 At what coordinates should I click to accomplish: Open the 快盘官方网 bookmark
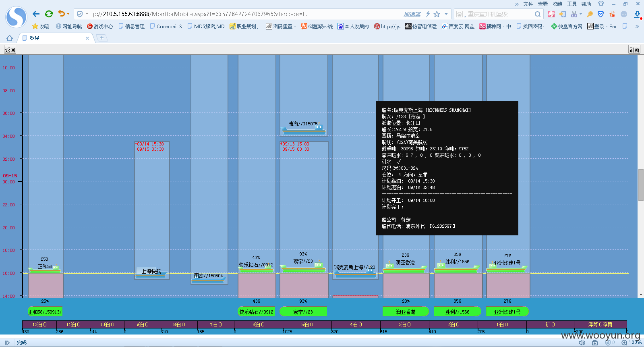pos(567,26)
